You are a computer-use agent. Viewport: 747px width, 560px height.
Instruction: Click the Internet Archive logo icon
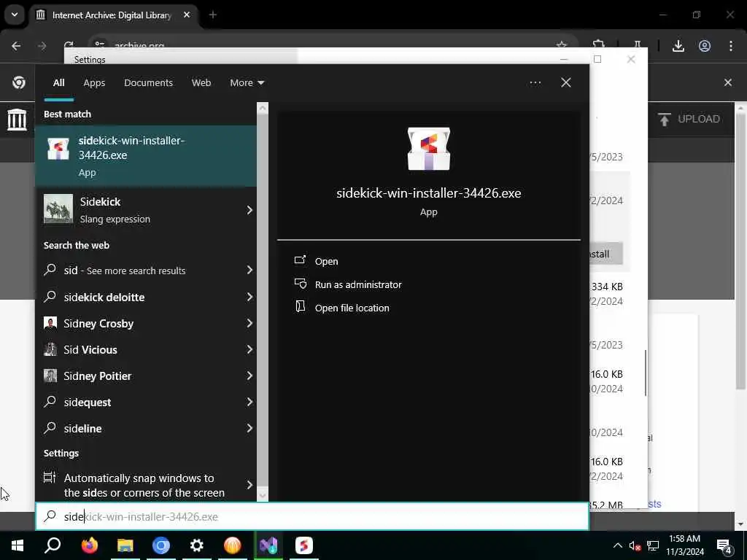[x=17, y=119]
